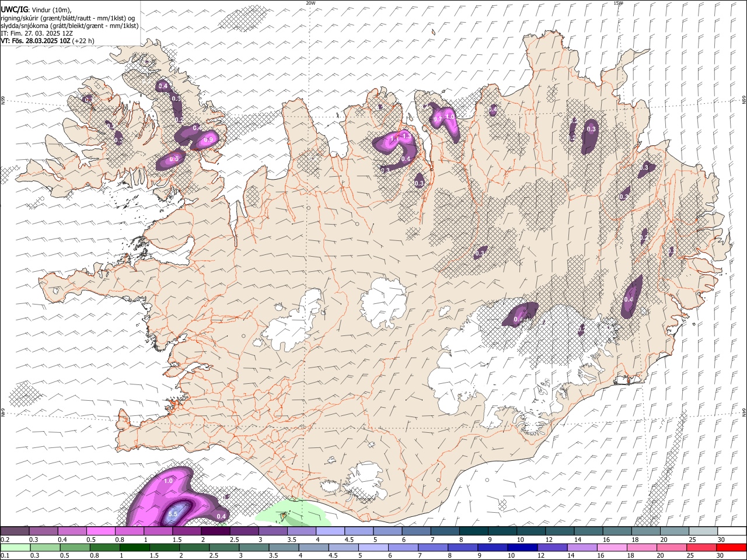Click the green rain patch off the south coast
The width and height of the screenshot is (747, 560).
coord(292,513)
